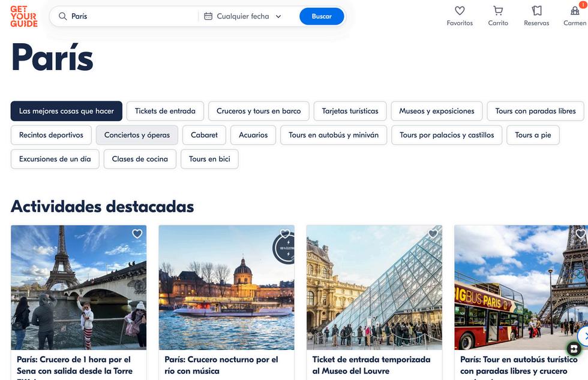Select Tours en bici category
588x380 pixels.
[x=209, y=159]
